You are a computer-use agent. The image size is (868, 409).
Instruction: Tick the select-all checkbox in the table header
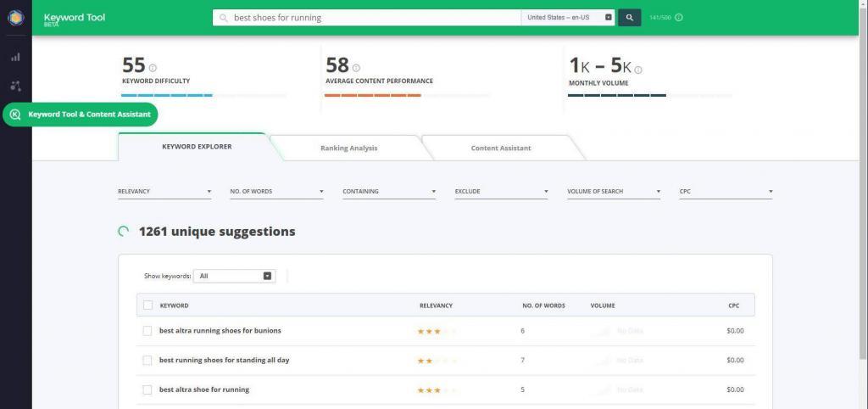tap(147, 305)
